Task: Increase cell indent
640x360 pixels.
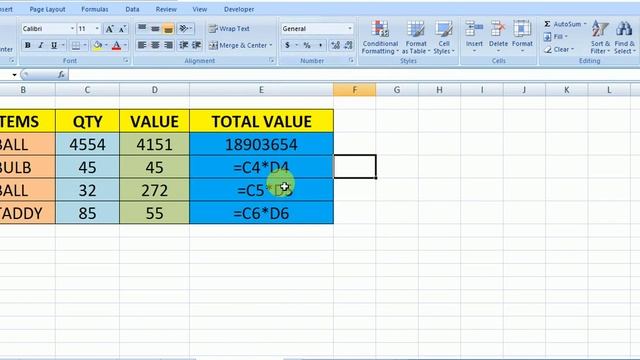Action: pos(197,45)
